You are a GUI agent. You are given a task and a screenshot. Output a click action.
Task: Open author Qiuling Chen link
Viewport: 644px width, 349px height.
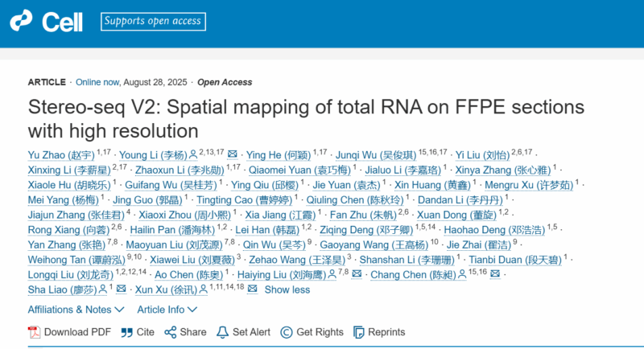(355, 200)
